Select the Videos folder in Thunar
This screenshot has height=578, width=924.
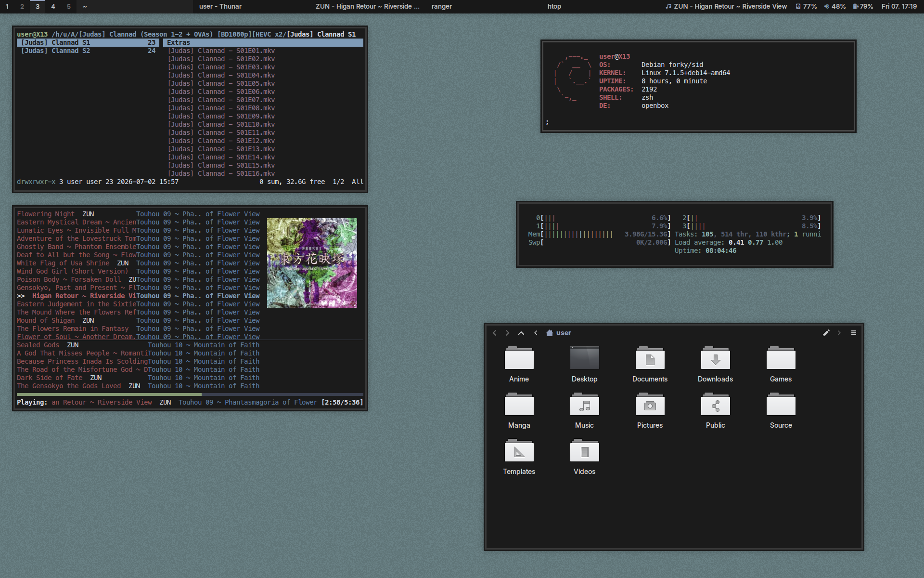(x=584, y=457)
